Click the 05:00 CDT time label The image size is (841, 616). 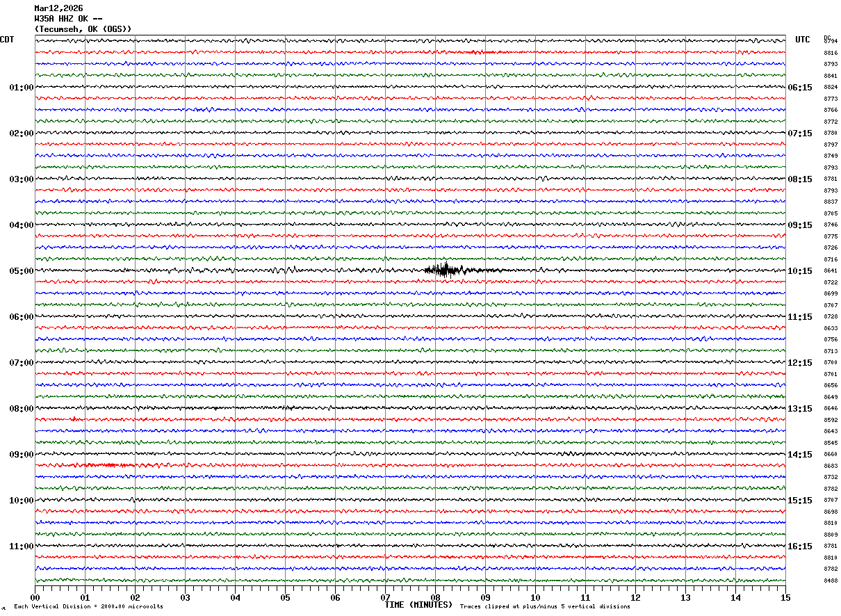point(21,271)
